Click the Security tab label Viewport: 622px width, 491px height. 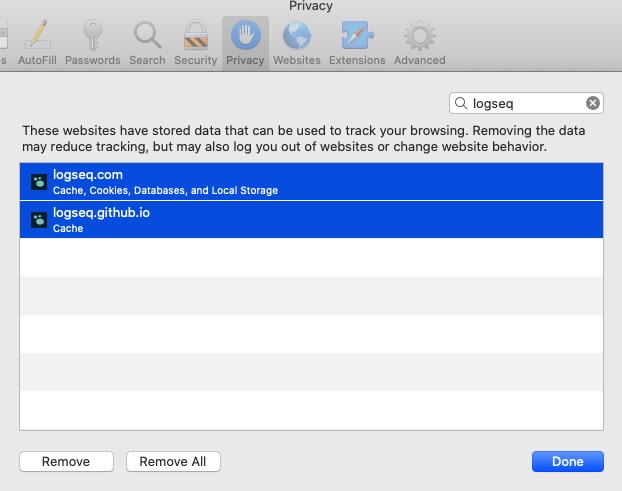pyautogui.click(x=196, y=60)
